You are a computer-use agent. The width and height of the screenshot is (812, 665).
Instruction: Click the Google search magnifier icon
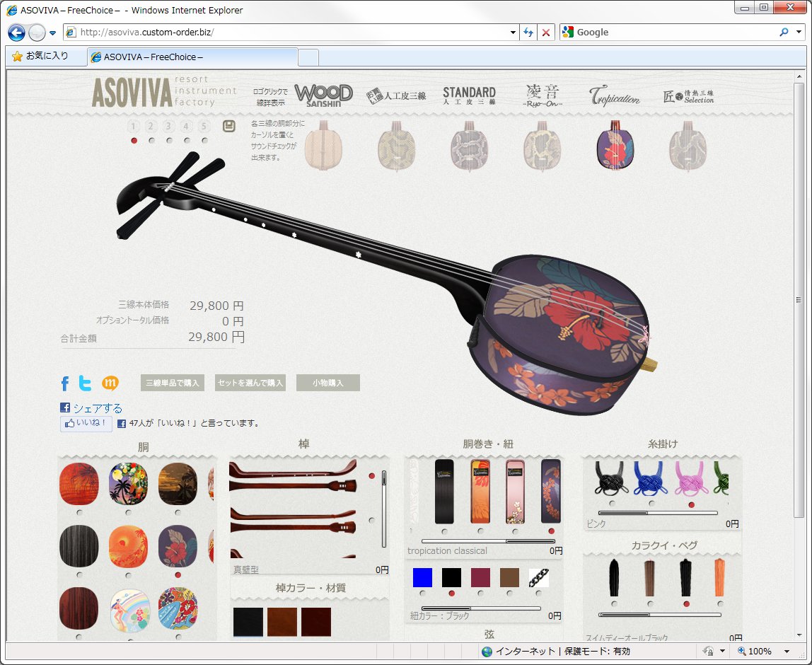(x=784, y=32)
